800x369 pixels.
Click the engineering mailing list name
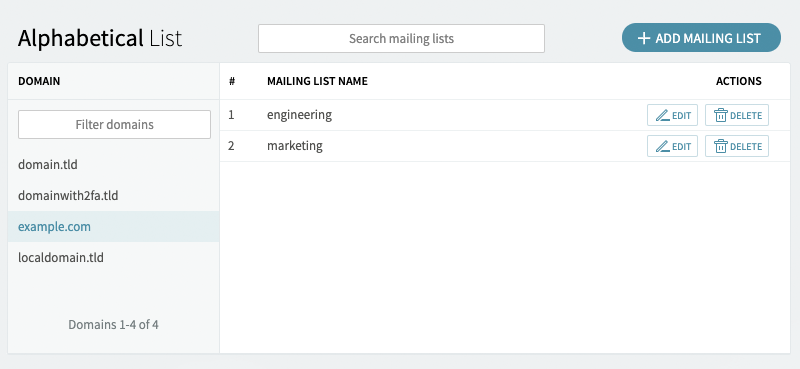tap(299, 115)
